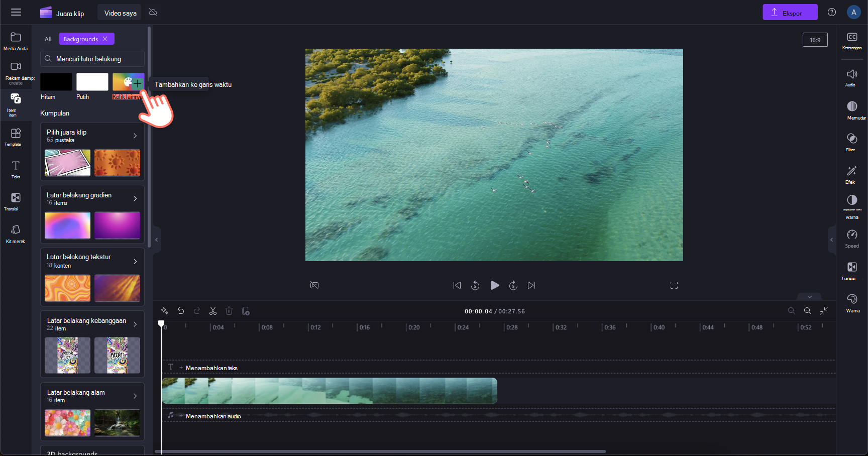Viewport: 868px width, 456px height.
Task: Open the help question mark
Action: 832,13
